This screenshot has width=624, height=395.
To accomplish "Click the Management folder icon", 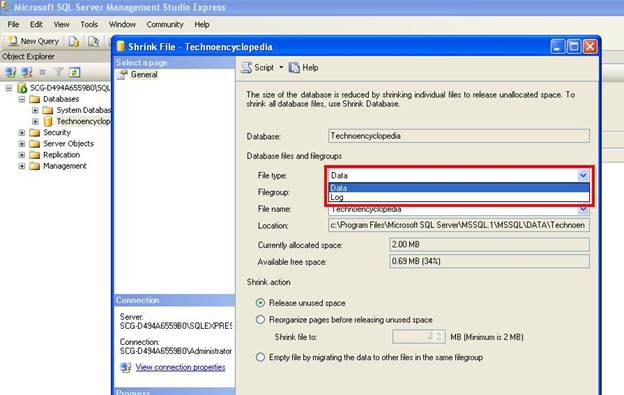I will click(x=35, y=166).
